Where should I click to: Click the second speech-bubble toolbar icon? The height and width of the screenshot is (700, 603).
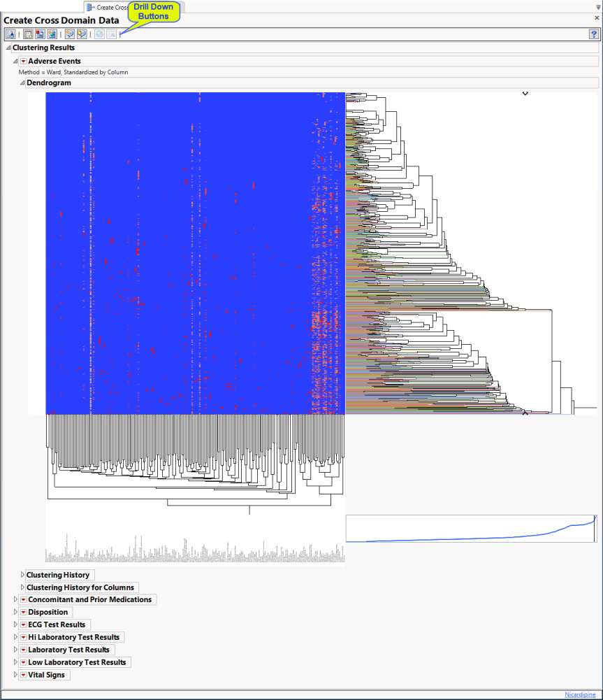(82, 34)
